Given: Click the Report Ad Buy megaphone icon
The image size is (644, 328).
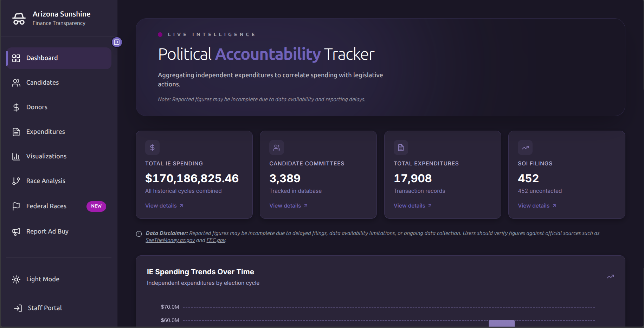Looking at the screenshot, I should coord(16,231).
